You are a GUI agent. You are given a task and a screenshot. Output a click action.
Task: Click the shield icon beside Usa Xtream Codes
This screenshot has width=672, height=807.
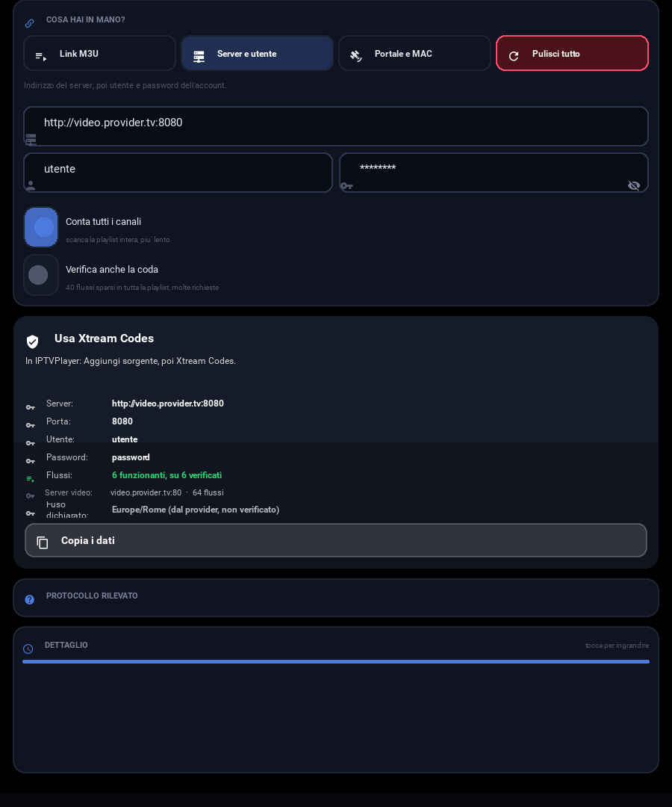(x=32, y=341)
